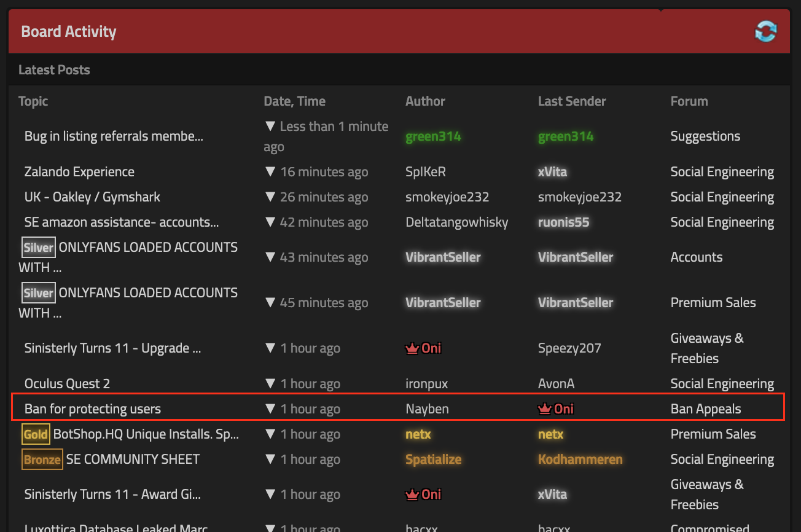Image resolution: width=801 pixels, height=532 pixels.
Task: Click the Silver badge in the 43 minutes ago row
Action: [x=39, y=248]
